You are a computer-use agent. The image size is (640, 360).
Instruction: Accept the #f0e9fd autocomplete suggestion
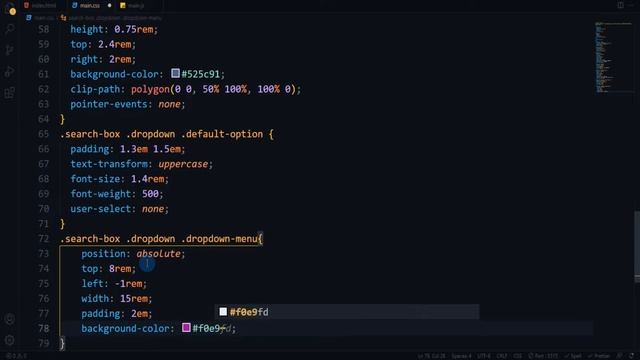pos(347,312)
